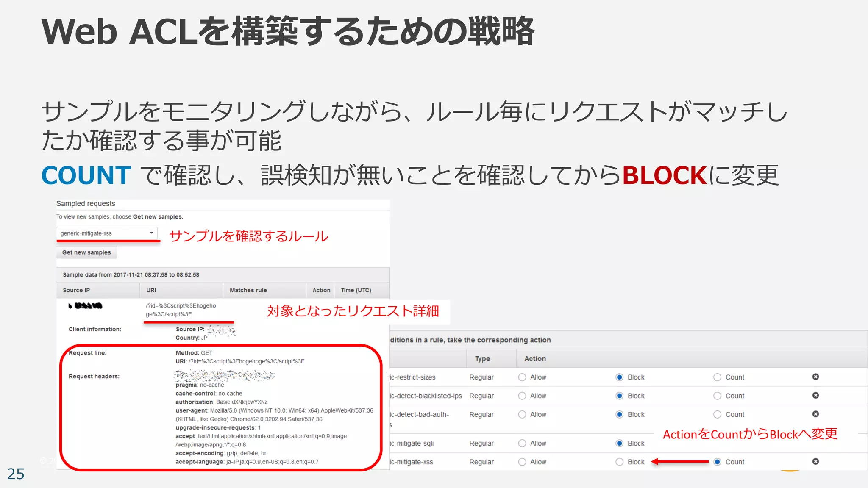The height and width of the screenshot is (488, 868).
Task: Select Count for ic-detect-bad-auth rule
Action: coord(717,415)
